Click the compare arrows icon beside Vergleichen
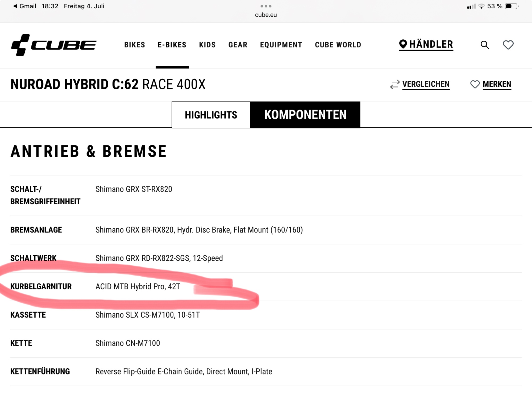 (395, 85)
